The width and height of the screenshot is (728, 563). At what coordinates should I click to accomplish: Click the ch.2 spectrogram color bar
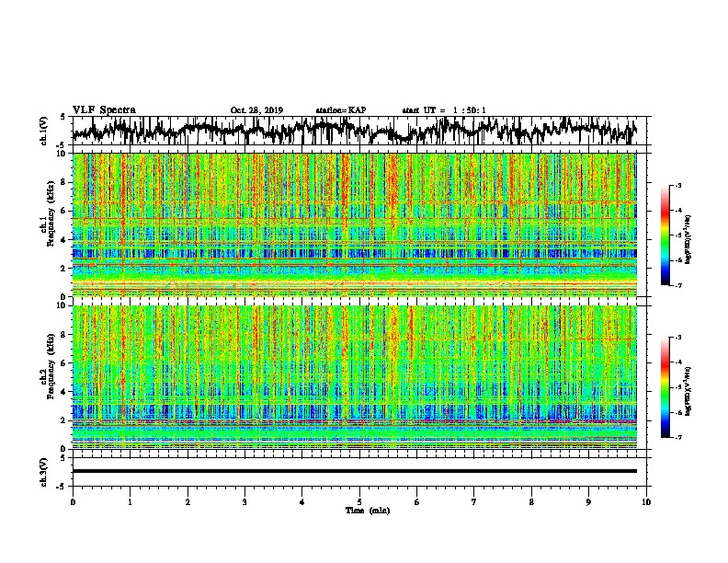(665, 387)
